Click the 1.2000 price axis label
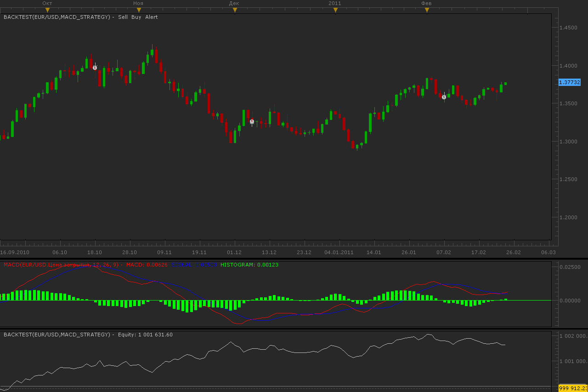588x392 pixels. click(x=568, y=217)
